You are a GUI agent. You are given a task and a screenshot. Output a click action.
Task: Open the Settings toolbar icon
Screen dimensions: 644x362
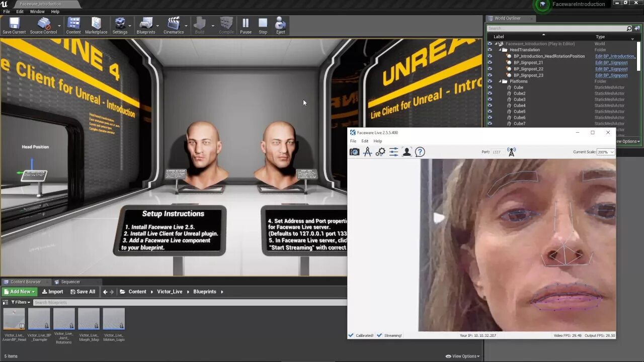coord(120,26)
